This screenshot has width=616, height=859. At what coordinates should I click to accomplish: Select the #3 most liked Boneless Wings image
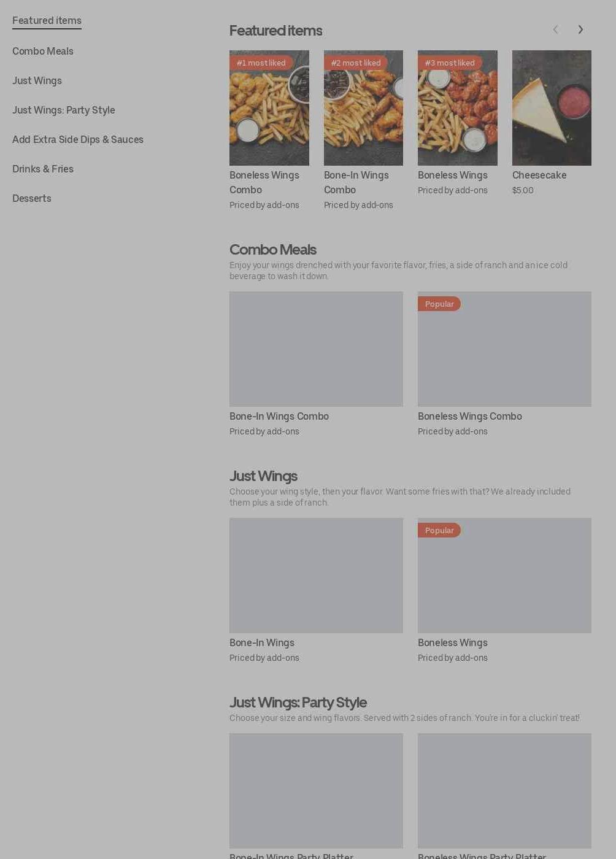point(458,108)
